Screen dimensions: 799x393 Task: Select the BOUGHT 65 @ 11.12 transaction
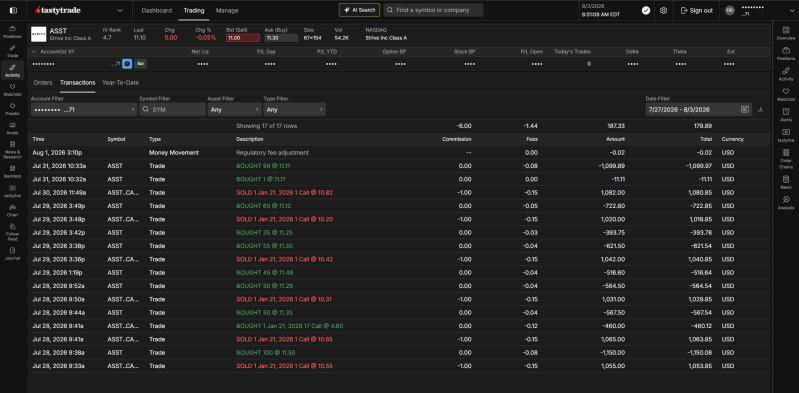pos(400,206)
